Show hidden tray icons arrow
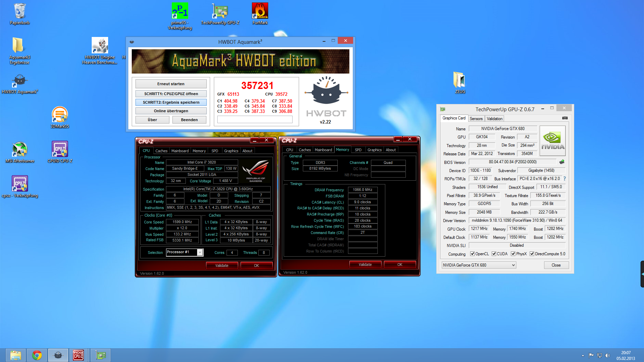644x362 pixels. [x=583, y=355]
